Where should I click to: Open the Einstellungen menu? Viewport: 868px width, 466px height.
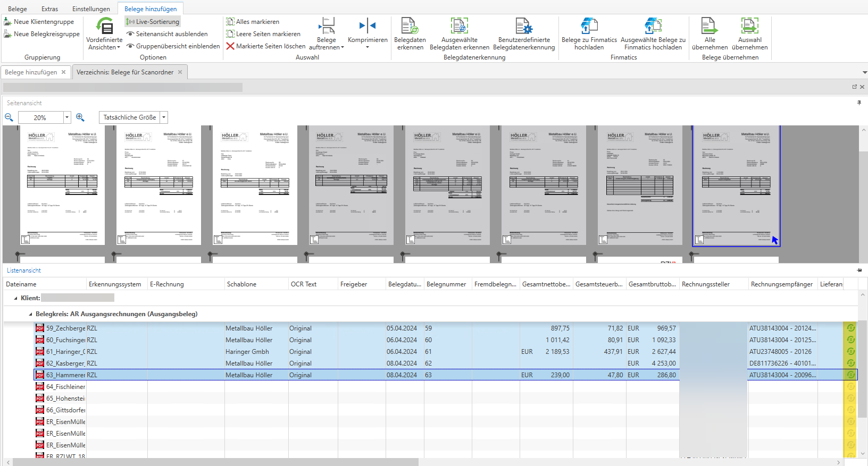coord(91,9)
